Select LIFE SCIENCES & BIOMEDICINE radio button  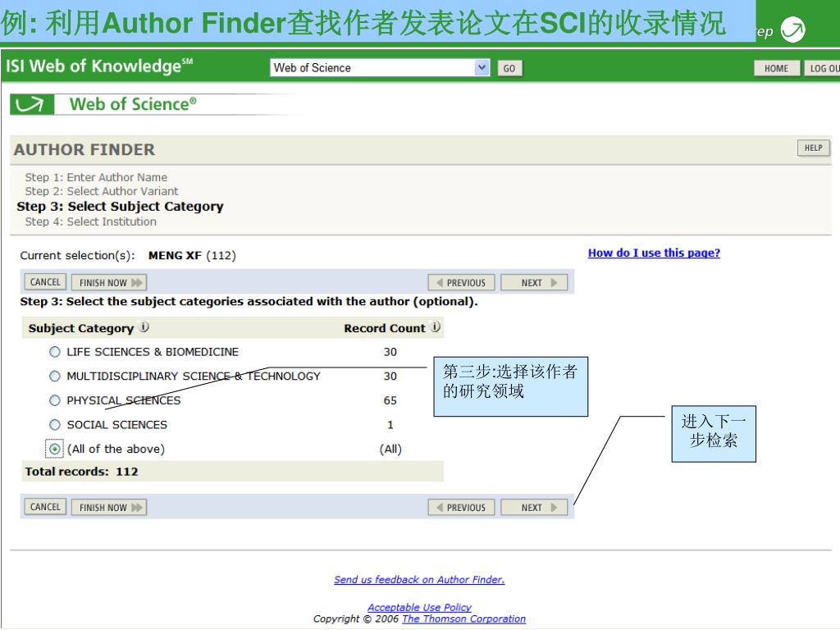point(55,352)
